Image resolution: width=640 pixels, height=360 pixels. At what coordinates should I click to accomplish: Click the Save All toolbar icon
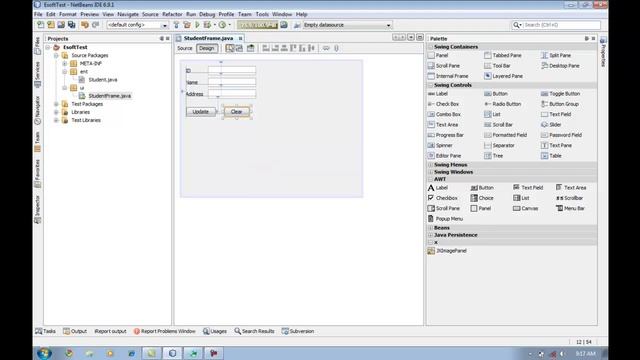[x=71, y=25]
